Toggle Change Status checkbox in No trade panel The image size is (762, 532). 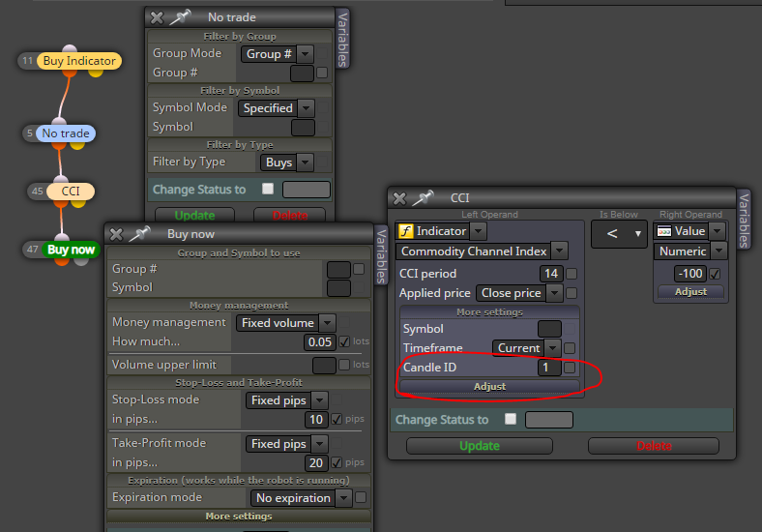point(268,189)
